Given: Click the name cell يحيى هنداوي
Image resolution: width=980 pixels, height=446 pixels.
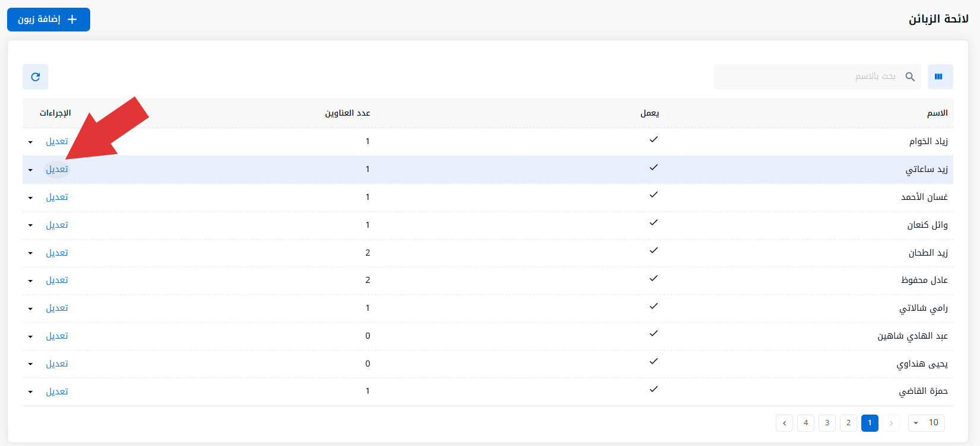Looking at the screenshot, I should tap(922, 364).
